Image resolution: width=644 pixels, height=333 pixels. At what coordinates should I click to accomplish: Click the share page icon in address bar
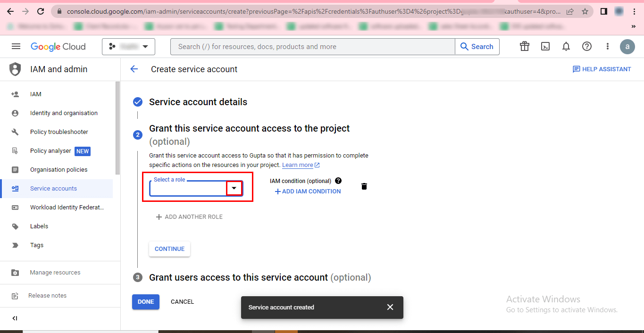pos(570,11)
